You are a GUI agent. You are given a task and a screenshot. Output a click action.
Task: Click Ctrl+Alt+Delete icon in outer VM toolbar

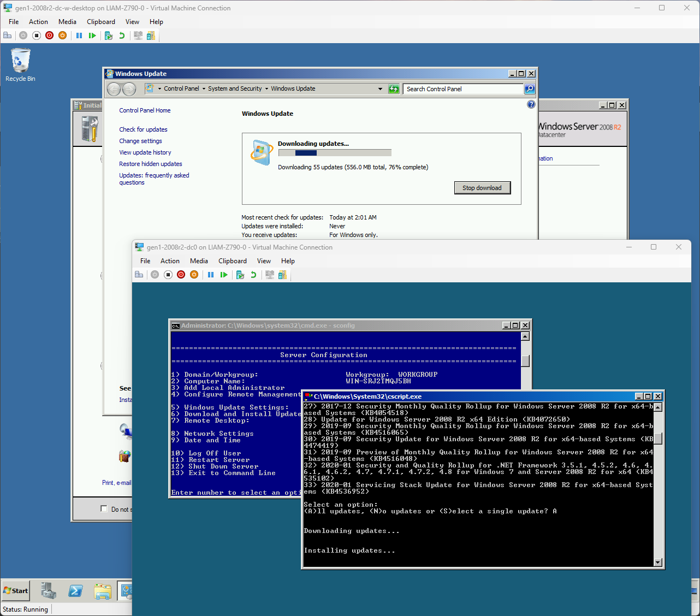point(8,35)
